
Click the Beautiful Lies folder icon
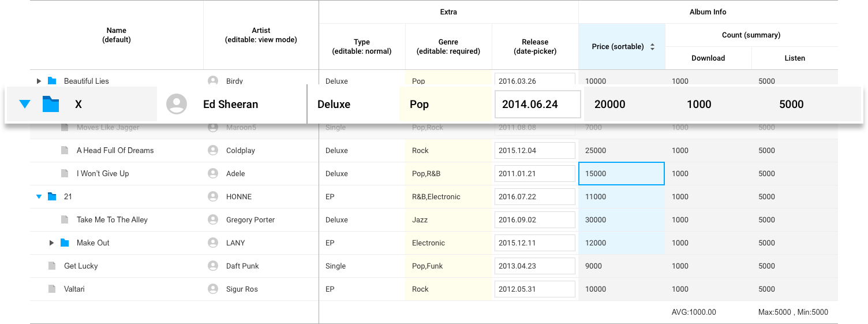coord(52,81)
